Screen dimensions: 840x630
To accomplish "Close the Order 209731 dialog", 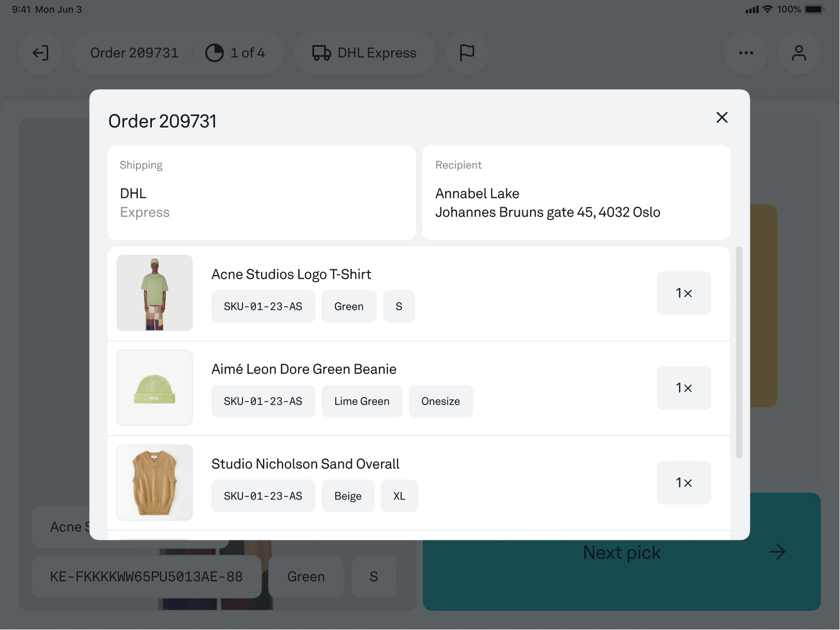I will point(722,118).
